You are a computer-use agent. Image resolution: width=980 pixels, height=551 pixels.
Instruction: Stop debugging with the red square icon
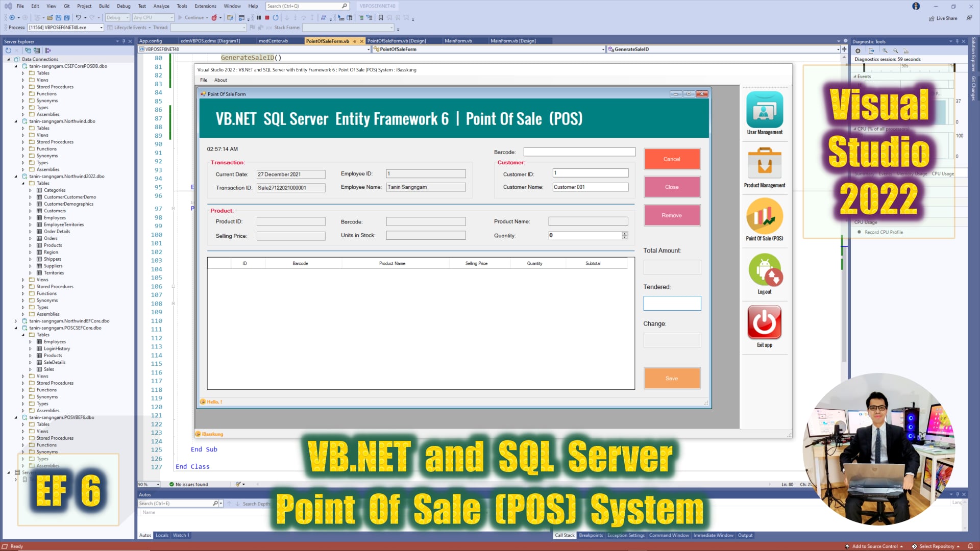tap(267, 18)
